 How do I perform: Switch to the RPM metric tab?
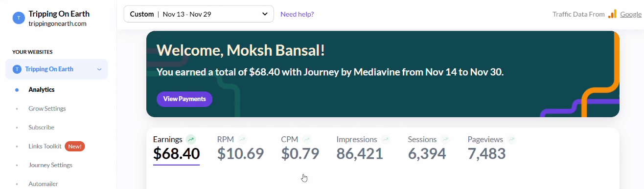[240, 148]
